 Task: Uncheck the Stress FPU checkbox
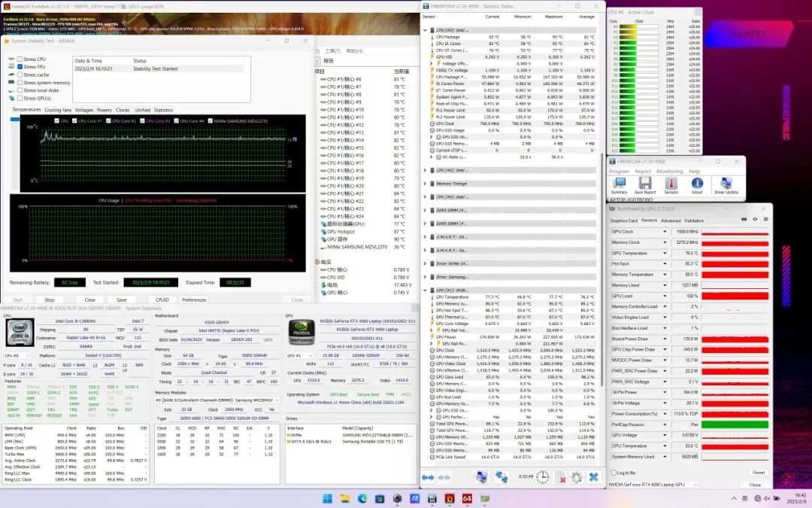(x=20, y=67)
